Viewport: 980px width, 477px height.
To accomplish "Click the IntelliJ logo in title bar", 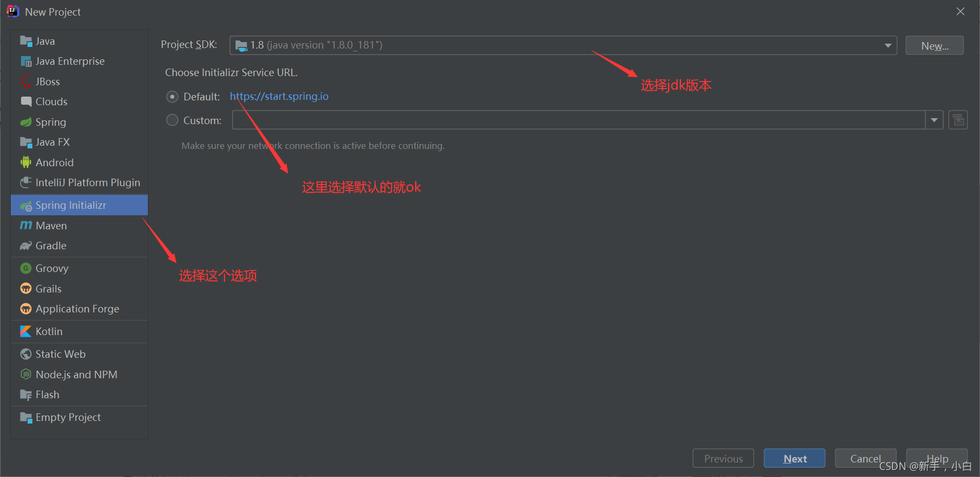I will 12,11.
